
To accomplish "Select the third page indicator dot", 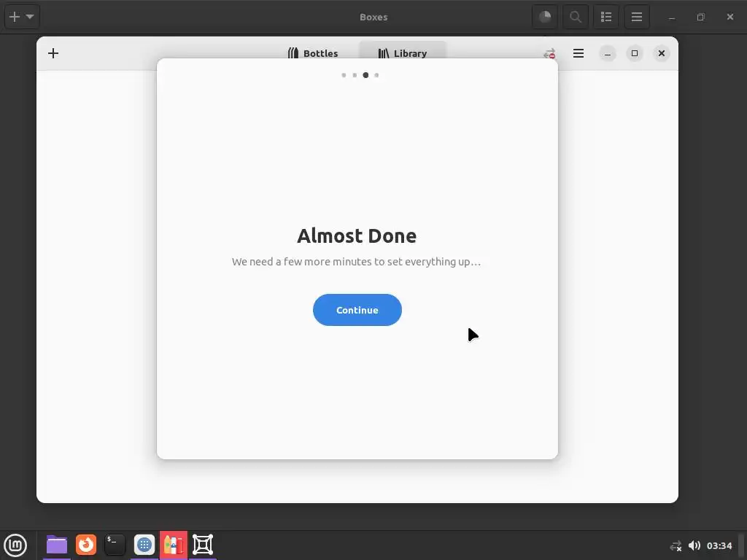I will coord(365,75).
